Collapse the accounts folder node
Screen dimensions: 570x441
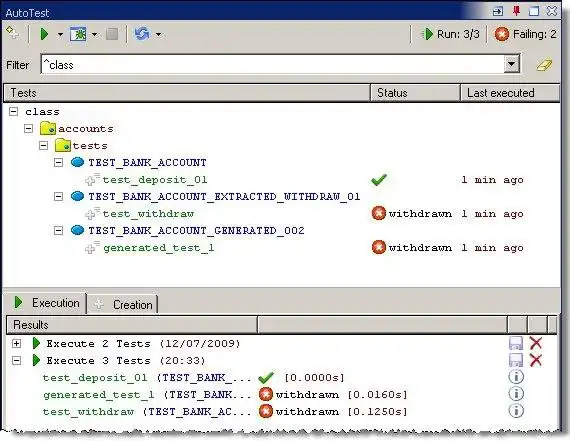coord(28,128)
